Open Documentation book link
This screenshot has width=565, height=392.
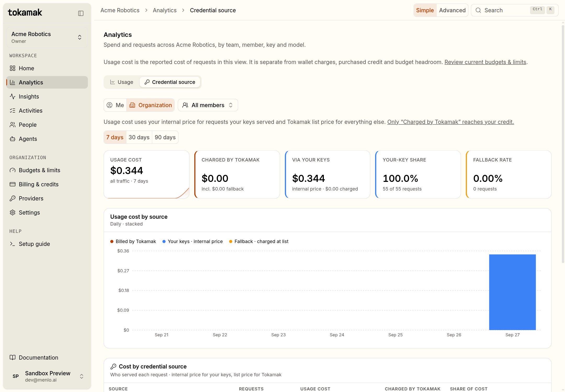click(x=47, y=358)
